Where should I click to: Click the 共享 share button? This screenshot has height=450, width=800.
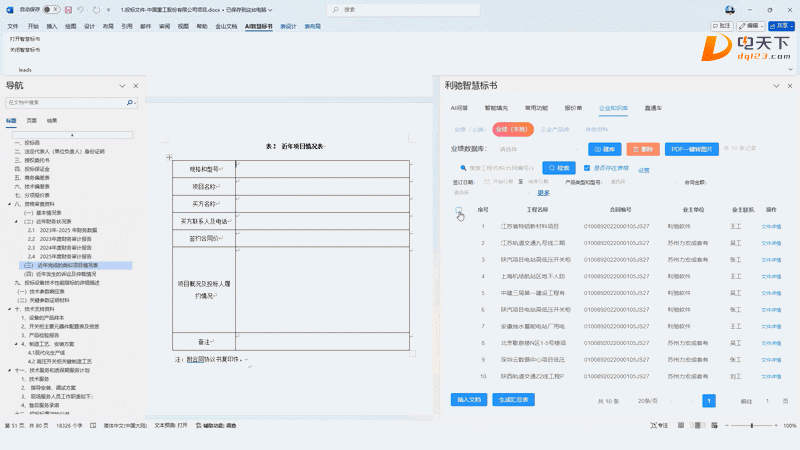pos(782,26)
